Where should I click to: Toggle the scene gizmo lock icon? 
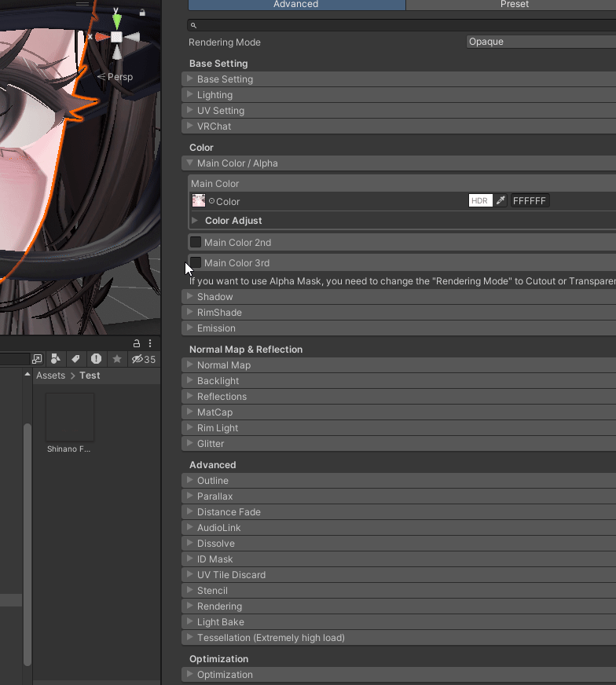click(142, 13)
